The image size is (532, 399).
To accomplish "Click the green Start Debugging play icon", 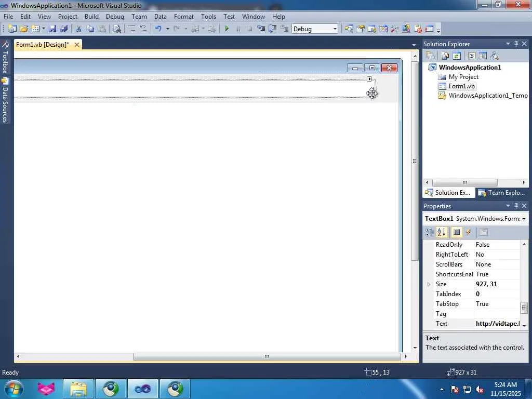I will [x=227, y=29].
